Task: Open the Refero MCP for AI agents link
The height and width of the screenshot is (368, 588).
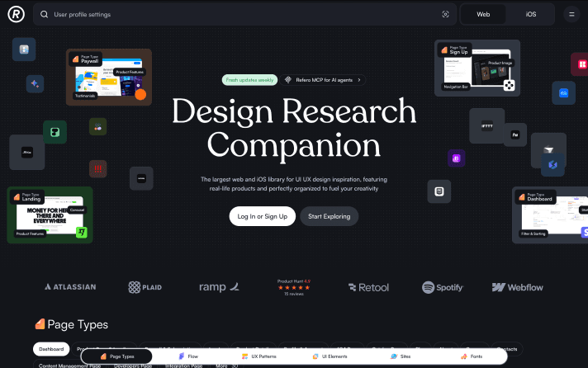Action: coord(323,80)
